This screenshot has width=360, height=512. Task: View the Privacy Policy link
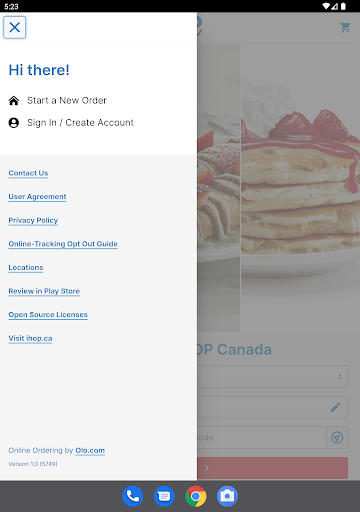[33, 220]
